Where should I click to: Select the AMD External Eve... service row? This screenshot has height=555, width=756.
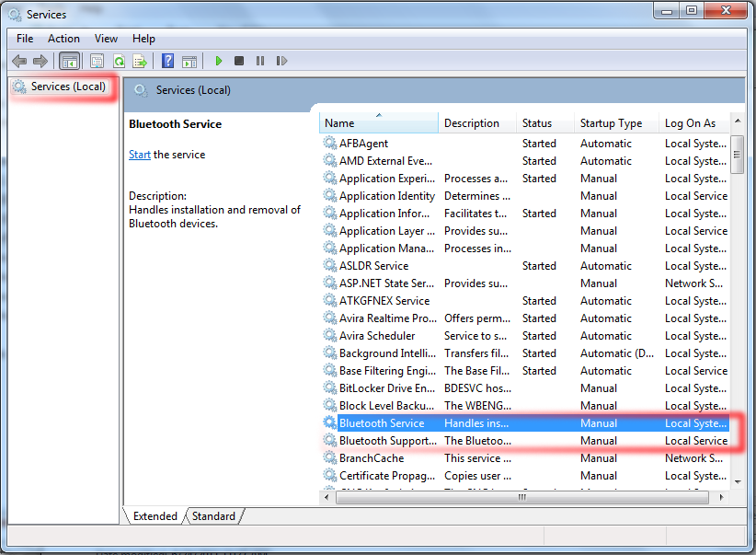click(x=524, y=161)
